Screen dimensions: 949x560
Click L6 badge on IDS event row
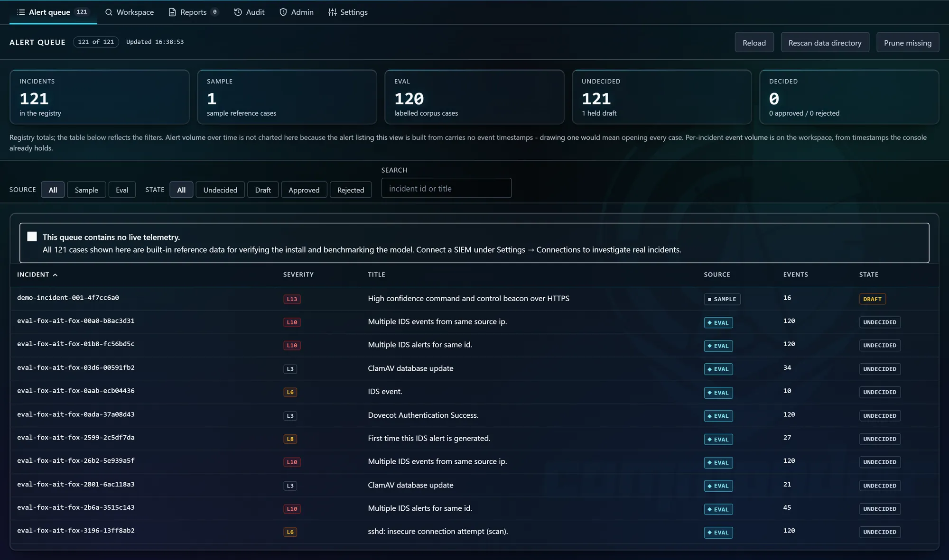click(290, 392)
